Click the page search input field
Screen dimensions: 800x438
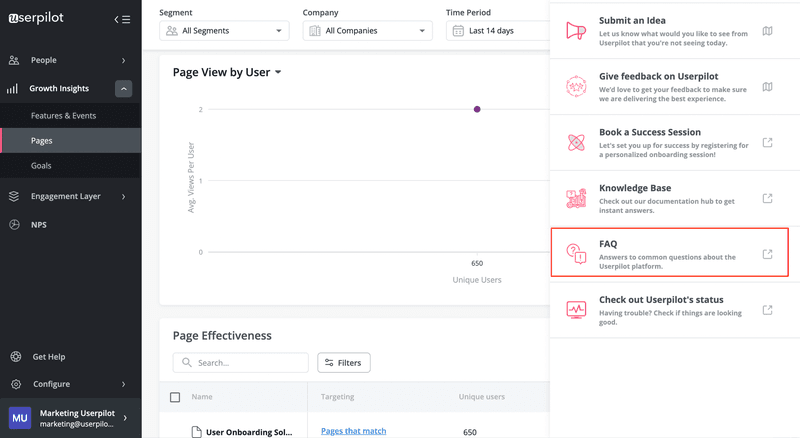250,363
